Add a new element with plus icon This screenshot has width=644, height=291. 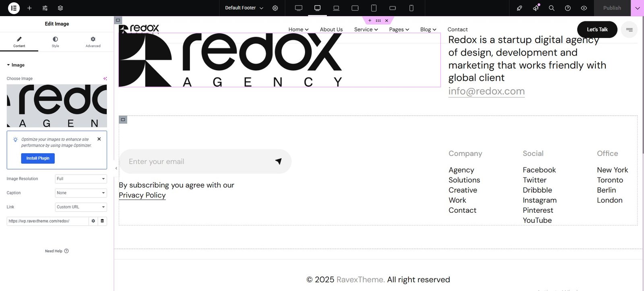29,8
